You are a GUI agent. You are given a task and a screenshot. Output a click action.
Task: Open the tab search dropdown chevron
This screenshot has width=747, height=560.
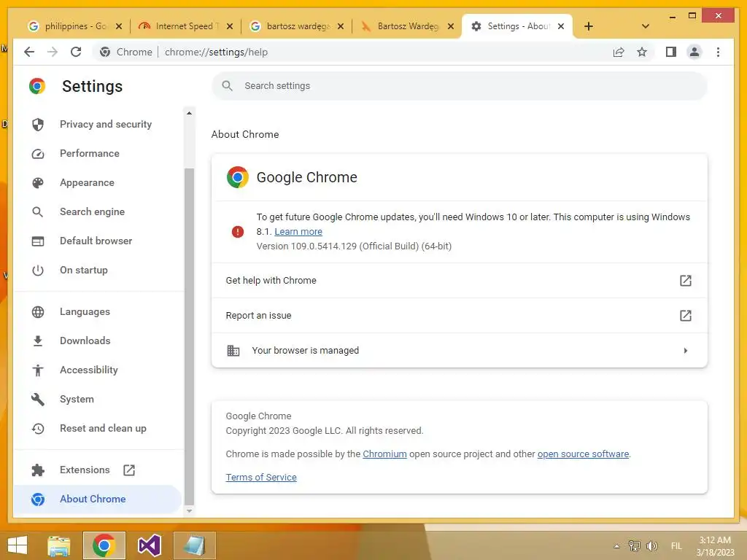pyautogui.click(x=646, y=26)
